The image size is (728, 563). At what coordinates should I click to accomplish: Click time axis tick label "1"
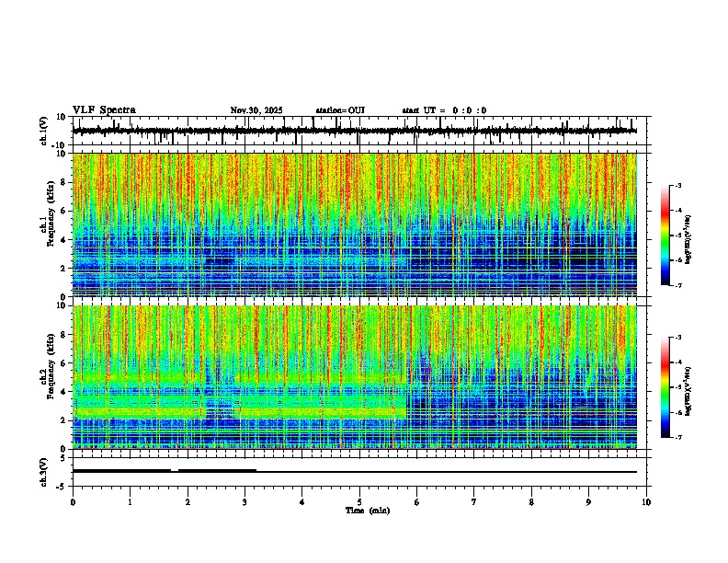(x=130, y=502)
